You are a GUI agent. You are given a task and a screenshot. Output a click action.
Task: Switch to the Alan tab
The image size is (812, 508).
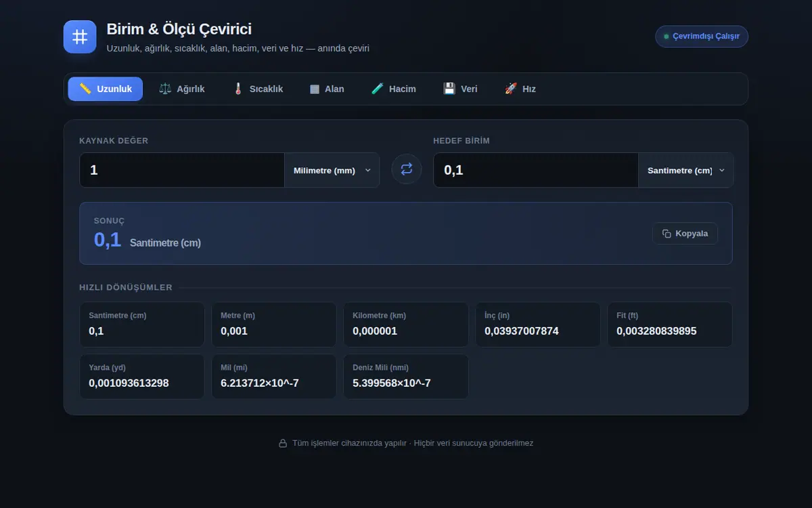[x=327, y=89]
